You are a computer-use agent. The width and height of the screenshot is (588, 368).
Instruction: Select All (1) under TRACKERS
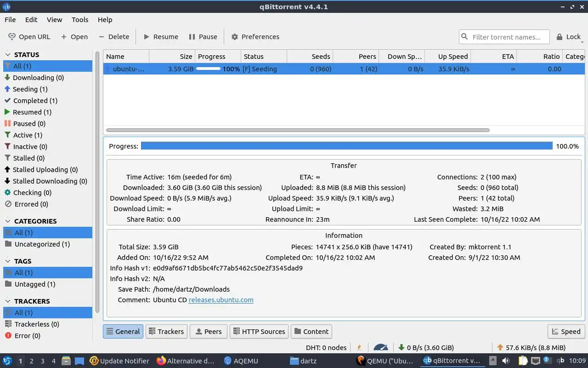point(48,313)
